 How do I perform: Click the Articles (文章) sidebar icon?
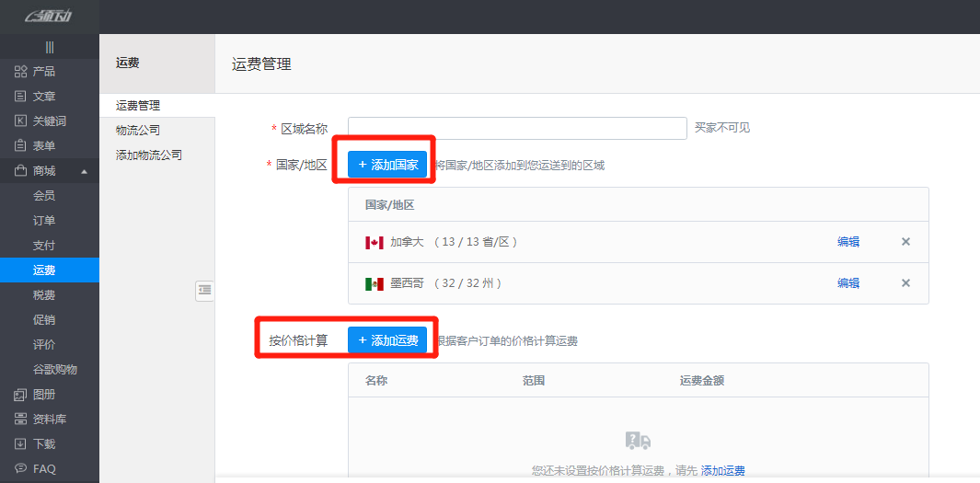tap(20, 97)
